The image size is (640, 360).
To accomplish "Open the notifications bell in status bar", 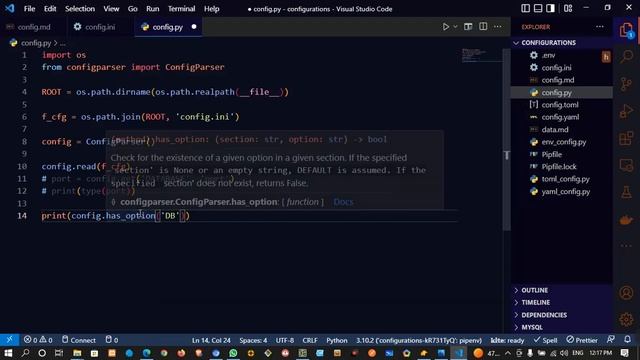I will [627, 340].
